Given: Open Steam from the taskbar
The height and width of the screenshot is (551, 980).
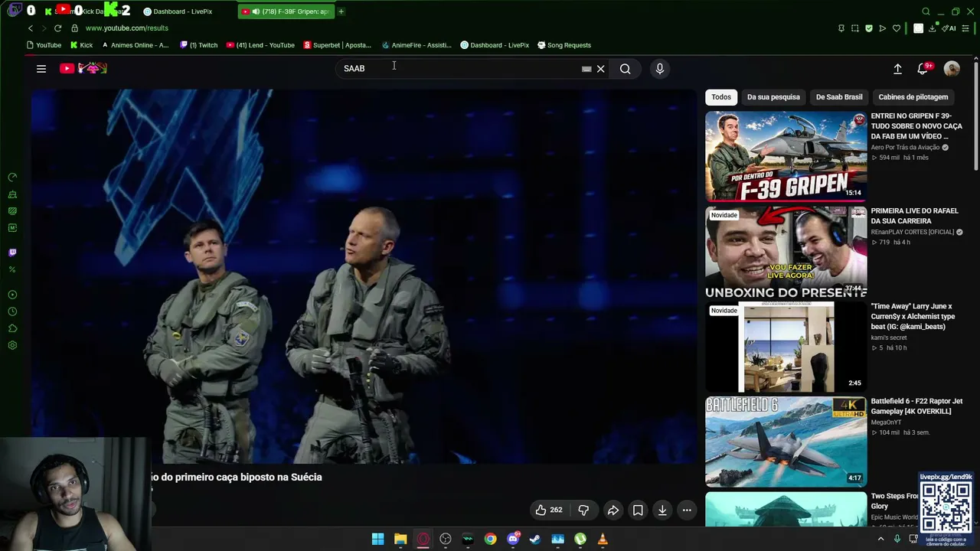Looking at the screenshot, I should click(x=535, y=540).
